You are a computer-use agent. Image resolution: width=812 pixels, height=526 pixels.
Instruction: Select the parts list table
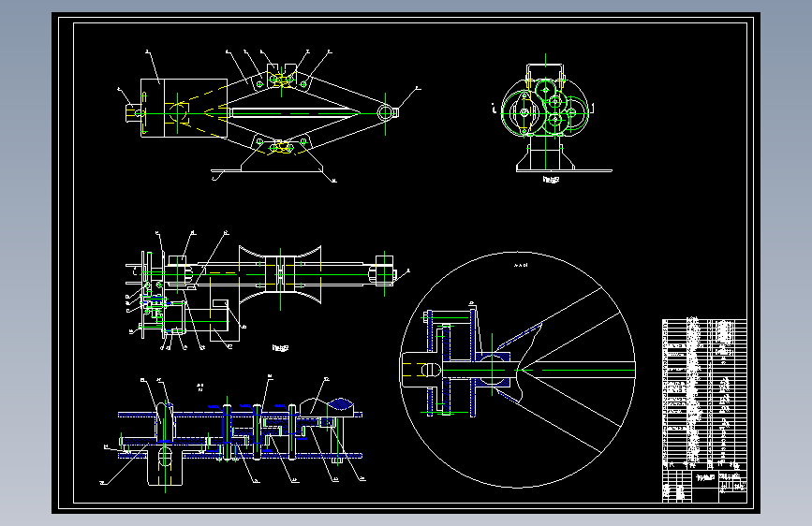tap(704, 395)
